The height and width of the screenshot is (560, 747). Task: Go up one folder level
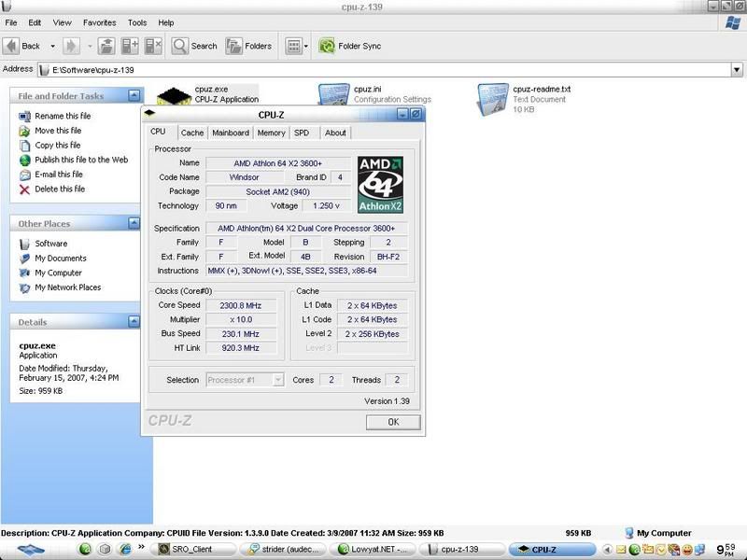(x=106, y=46)
